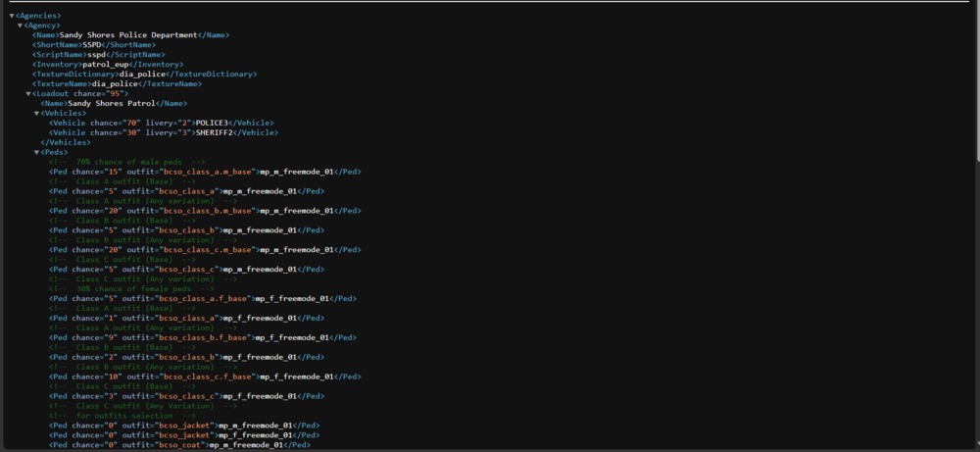Click the comment 70% chance of male peds

[126, 162]
